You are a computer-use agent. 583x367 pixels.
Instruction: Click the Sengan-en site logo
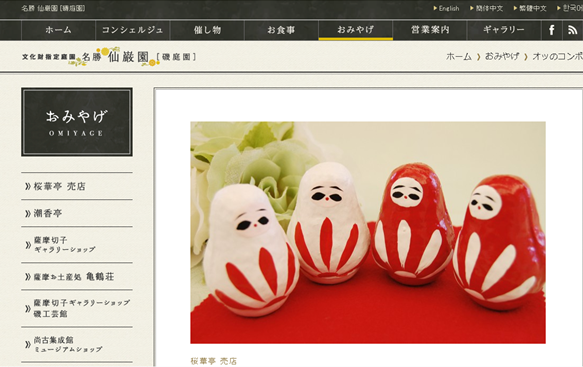pyautogui.click(x=109, y=57)
